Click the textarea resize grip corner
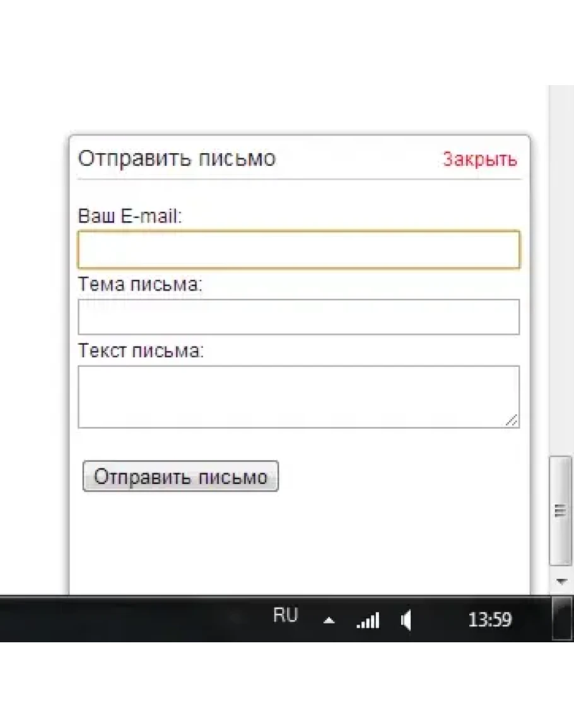 pos(512,421)
